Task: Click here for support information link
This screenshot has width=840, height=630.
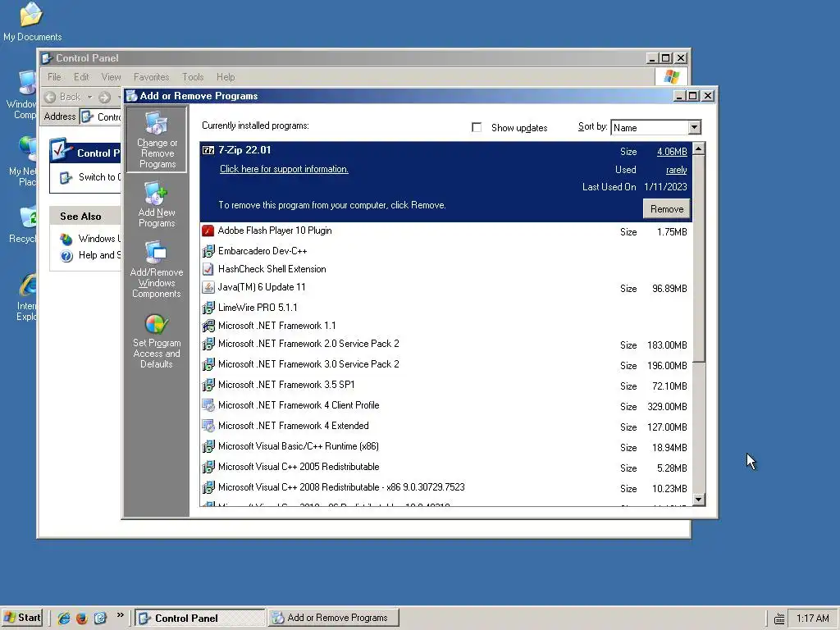Action: point(284,169)
